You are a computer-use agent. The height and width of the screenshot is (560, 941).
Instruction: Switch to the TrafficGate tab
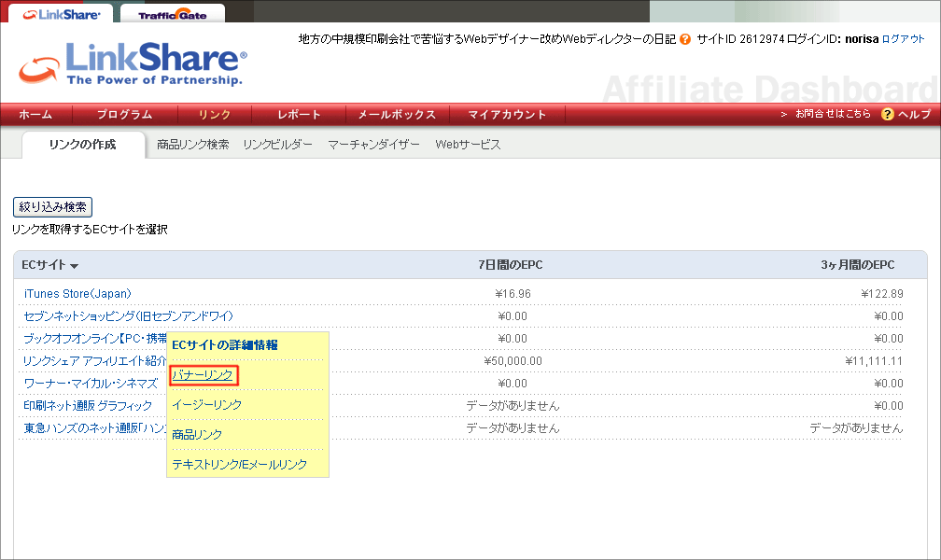pyautogui.click(x=173, y=15)
